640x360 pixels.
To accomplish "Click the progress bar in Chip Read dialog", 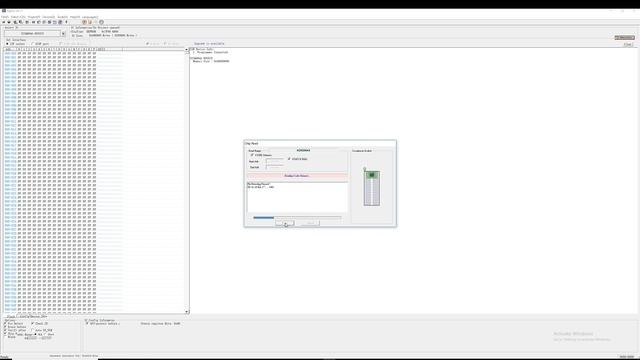I will (x=297, y=218).
